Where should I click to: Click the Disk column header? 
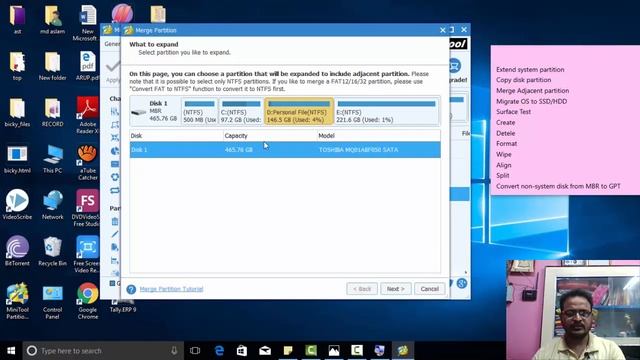click(176, 136)
